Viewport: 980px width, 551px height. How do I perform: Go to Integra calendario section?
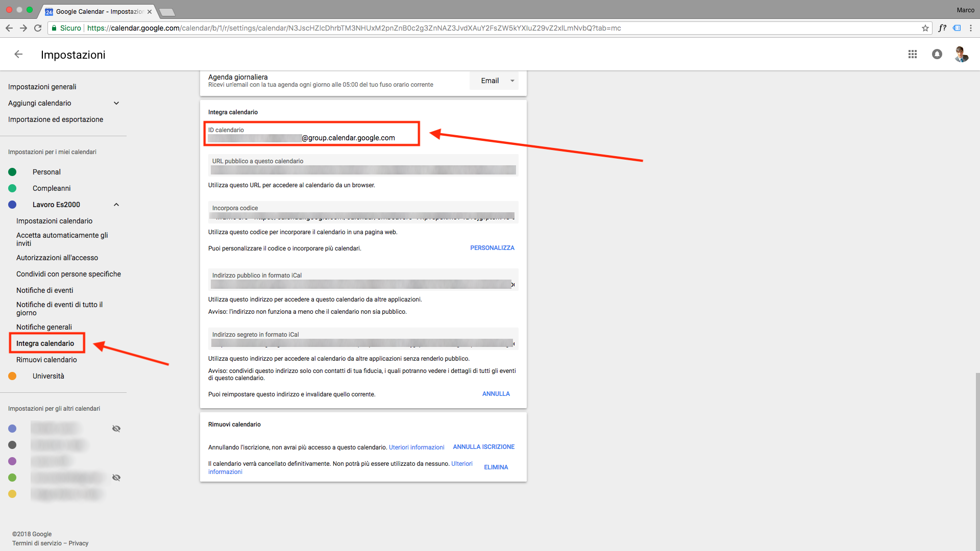coord(45,343)
